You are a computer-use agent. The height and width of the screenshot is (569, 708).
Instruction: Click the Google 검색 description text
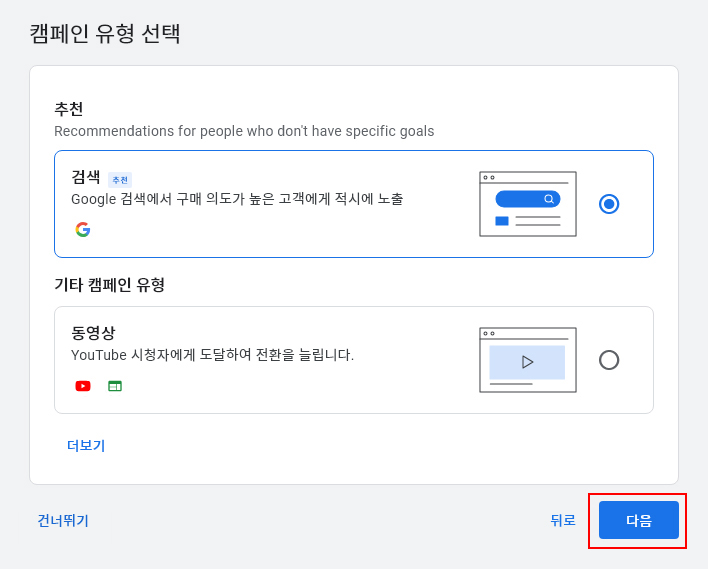pos(237,199)
